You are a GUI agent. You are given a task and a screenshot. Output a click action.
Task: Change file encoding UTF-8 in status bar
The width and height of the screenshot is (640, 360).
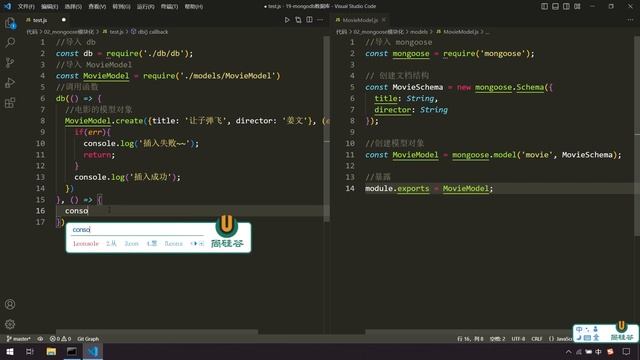(518, 339)
